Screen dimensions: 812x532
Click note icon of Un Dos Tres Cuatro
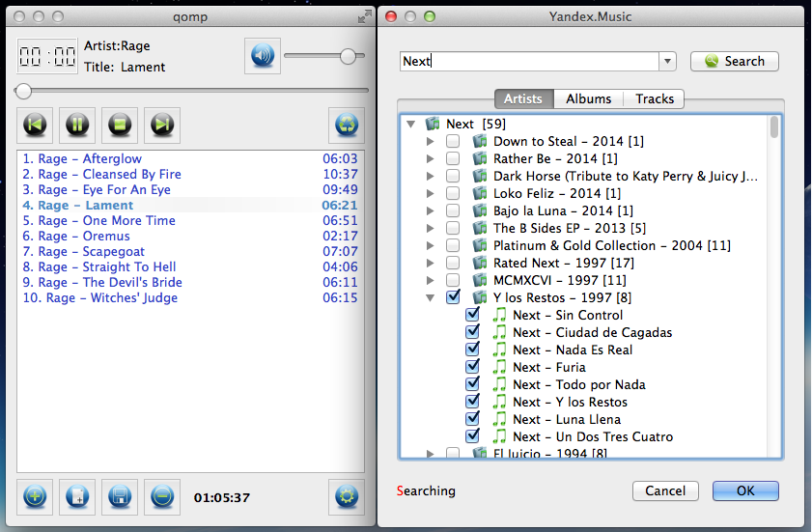click(x=499, y=436)
